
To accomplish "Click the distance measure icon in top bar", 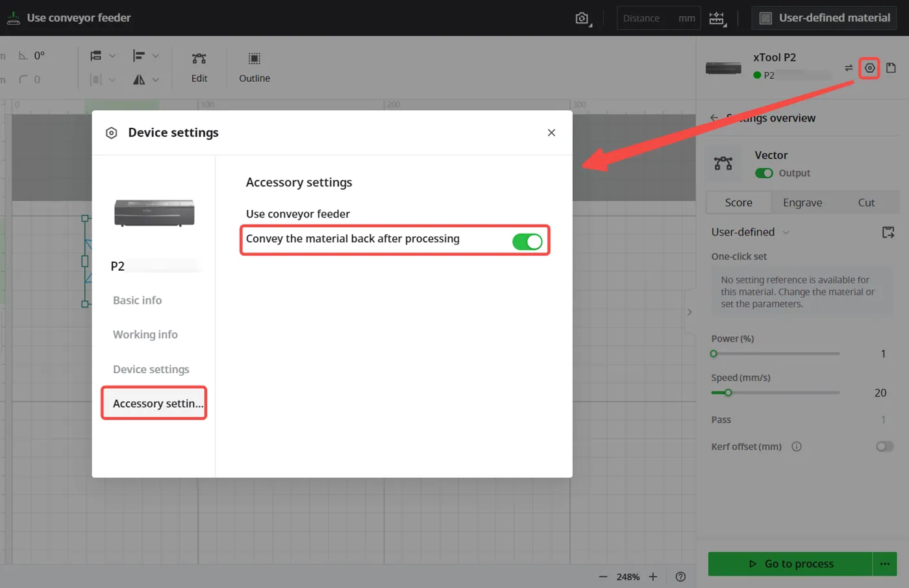I will click(x=717, y=18).
